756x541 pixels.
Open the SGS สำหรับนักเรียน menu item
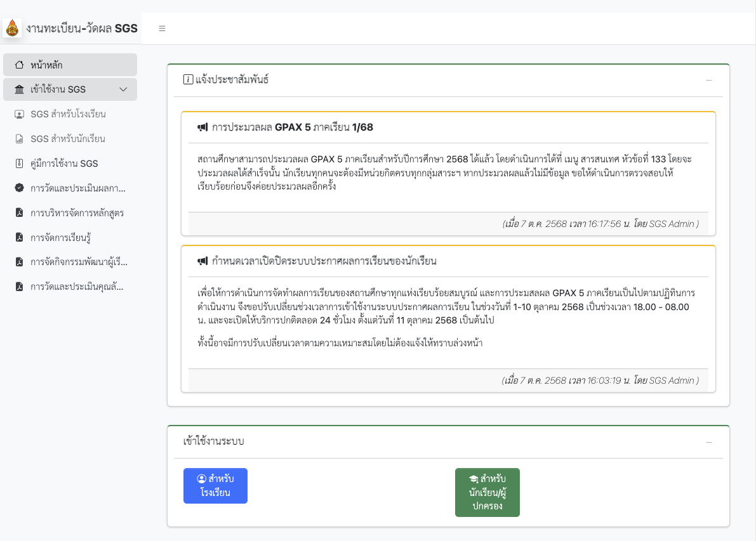coord(70,139)
